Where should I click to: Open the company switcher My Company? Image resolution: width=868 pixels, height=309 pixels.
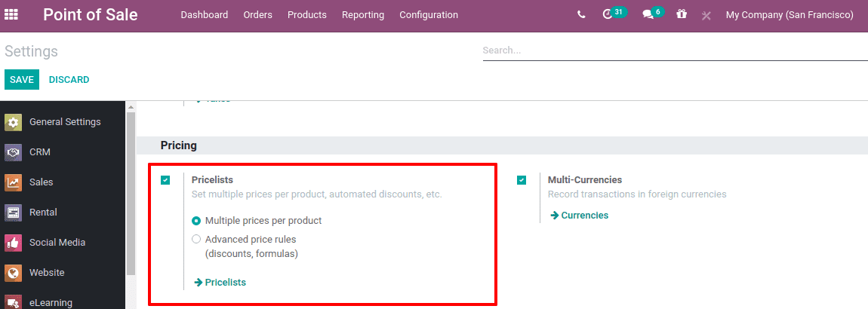tap(789, 15)
